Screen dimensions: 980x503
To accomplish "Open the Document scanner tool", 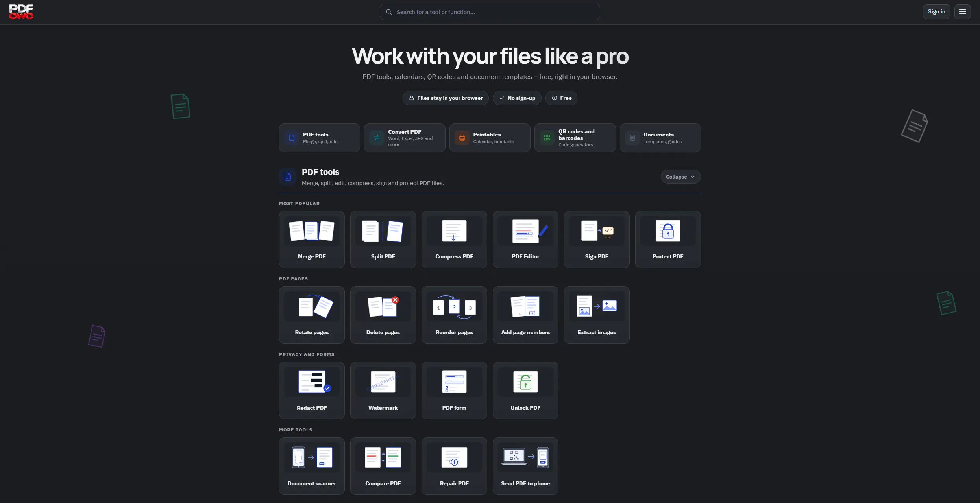I will (312, 466).
